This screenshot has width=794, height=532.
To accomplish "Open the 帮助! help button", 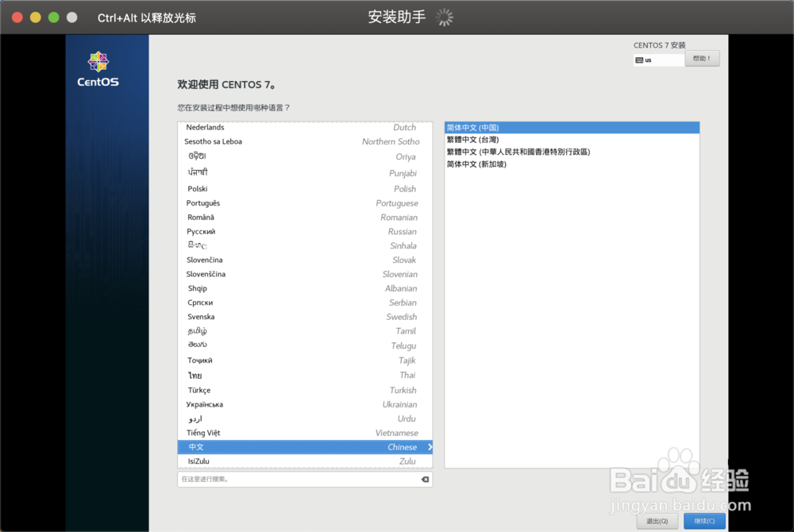I will 702,58.
